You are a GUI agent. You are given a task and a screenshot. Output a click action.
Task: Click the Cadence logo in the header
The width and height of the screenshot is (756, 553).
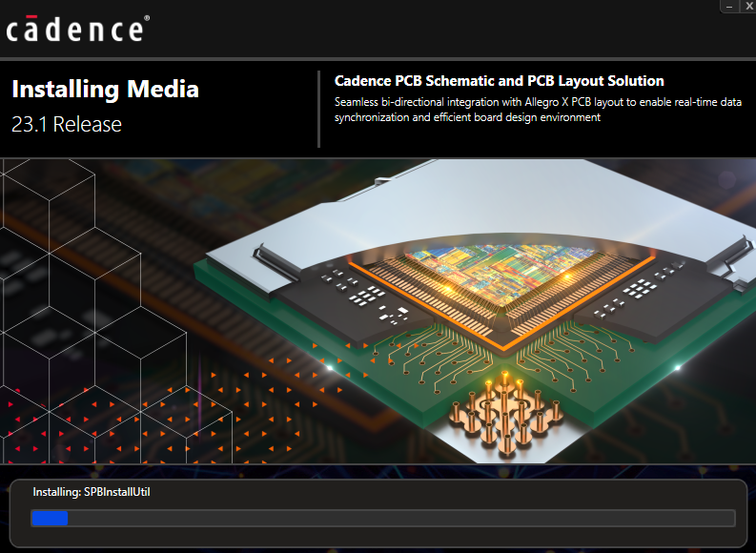click(x=75, y=29)
